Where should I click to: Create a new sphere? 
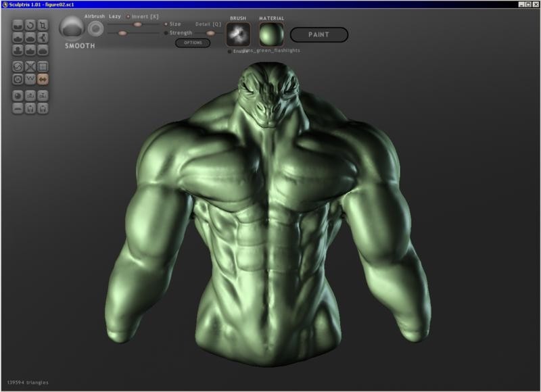[x=18, y=95]
